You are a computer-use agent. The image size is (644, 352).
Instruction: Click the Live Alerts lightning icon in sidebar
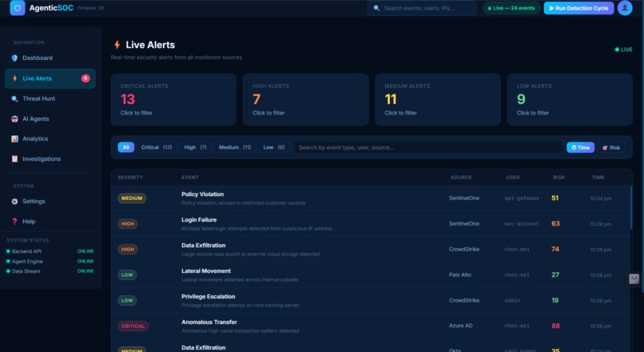[x=15, y=78]
